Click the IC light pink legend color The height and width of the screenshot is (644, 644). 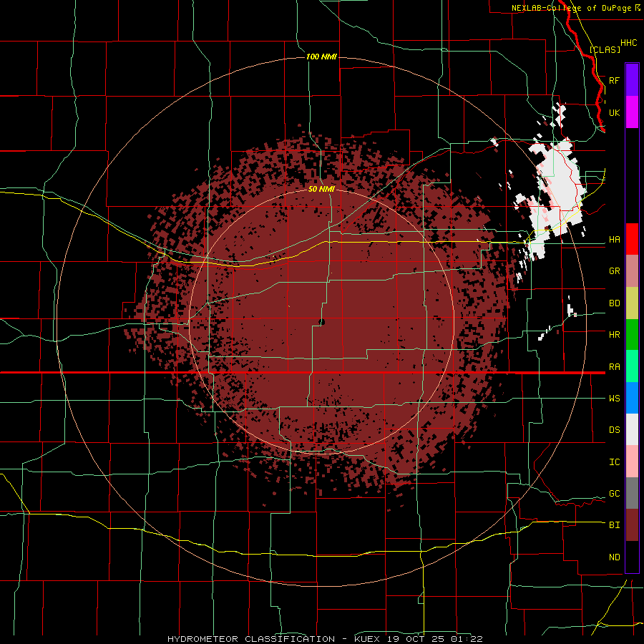(x=632, y=462)
